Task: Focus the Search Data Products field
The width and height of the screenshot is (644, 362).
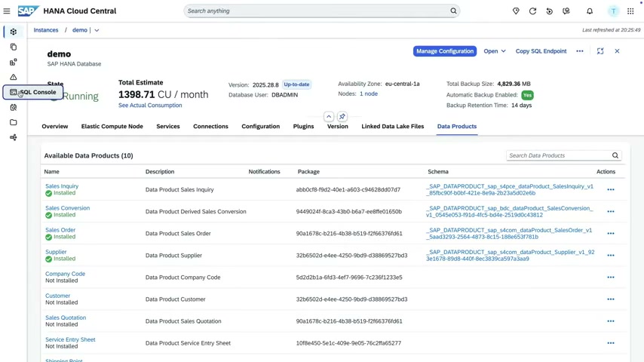Action: [563, 155]
